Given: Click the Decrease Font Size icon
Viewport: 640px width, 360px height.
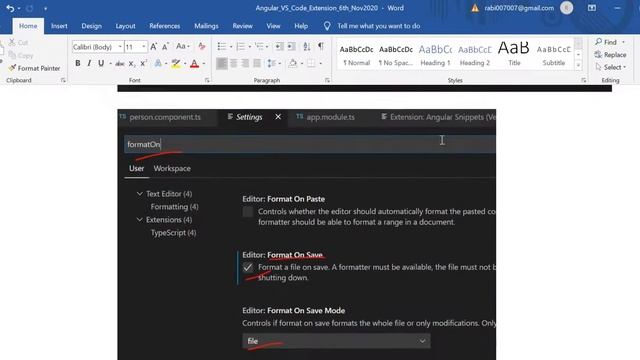Looking at the screenshot, I should [x=165, y=47].
